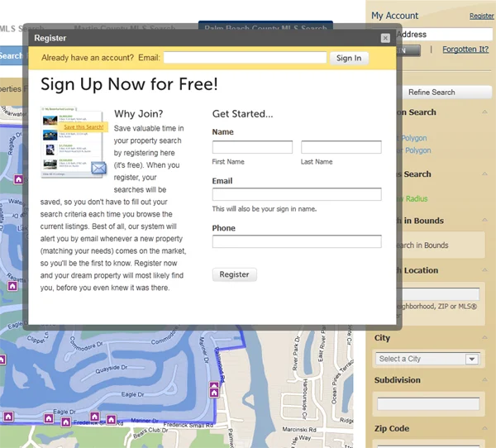The image size is (496, 448).
Task: Open the Select a City dropdown
Action: pyautogui.click(x=427, y=359)
